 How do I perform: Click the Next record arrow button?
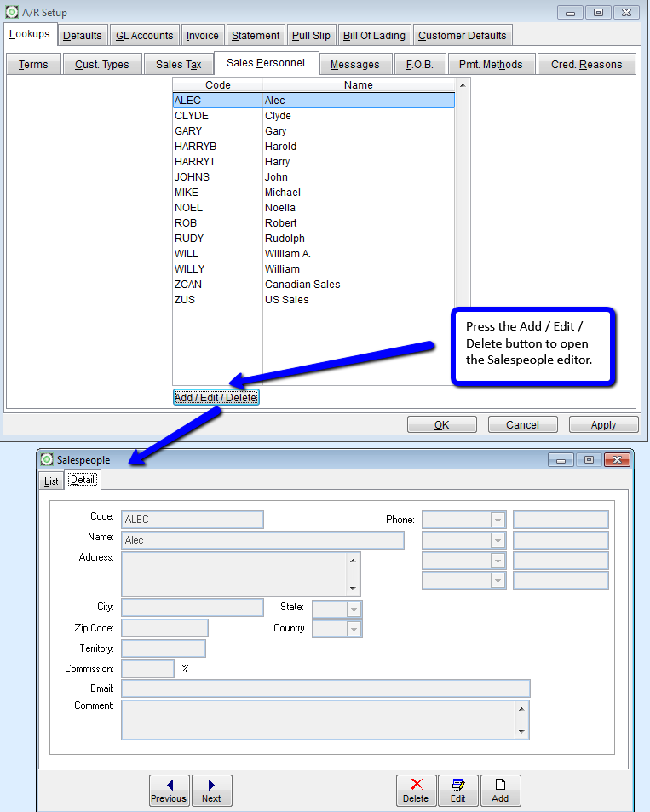click(211, 790)
